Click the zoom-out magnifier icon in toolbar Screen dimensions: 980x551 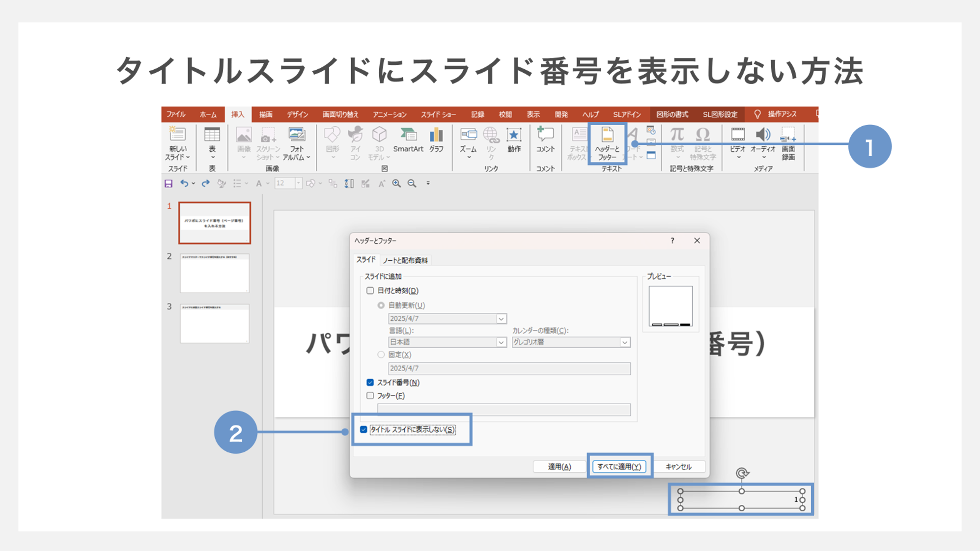tap(412, 184)
